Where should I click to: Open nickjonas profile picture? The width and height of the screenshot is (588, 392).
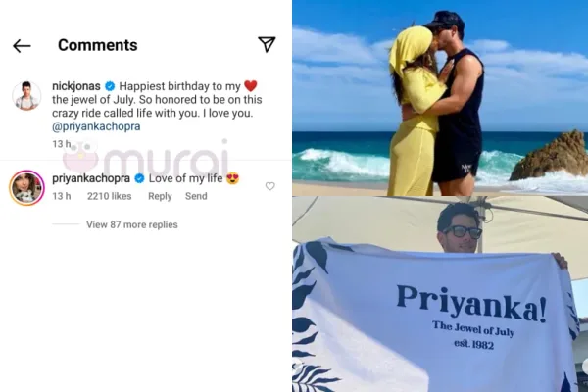coord(26,95)
